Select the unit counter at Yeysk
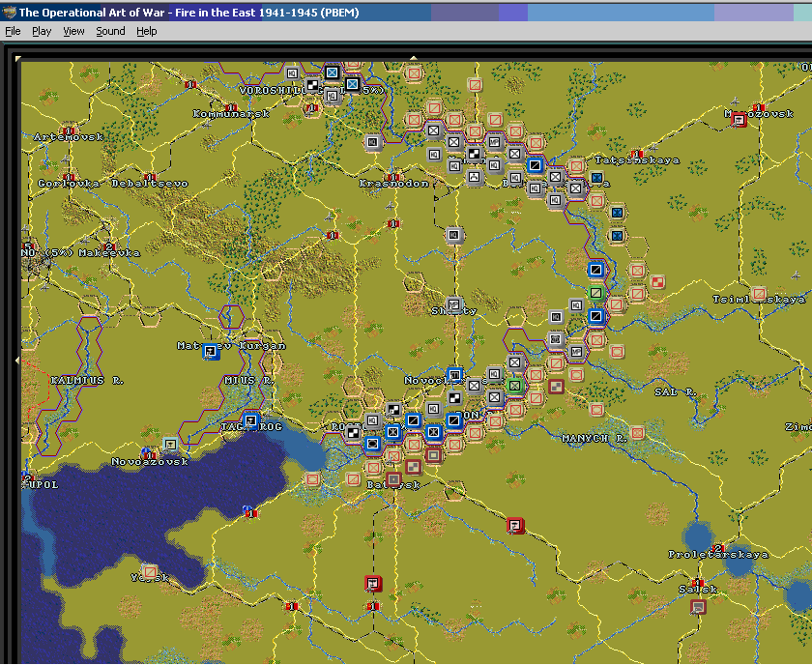Image resolution: width=812 pixels, height=665 pixels. tap(150, 572)
